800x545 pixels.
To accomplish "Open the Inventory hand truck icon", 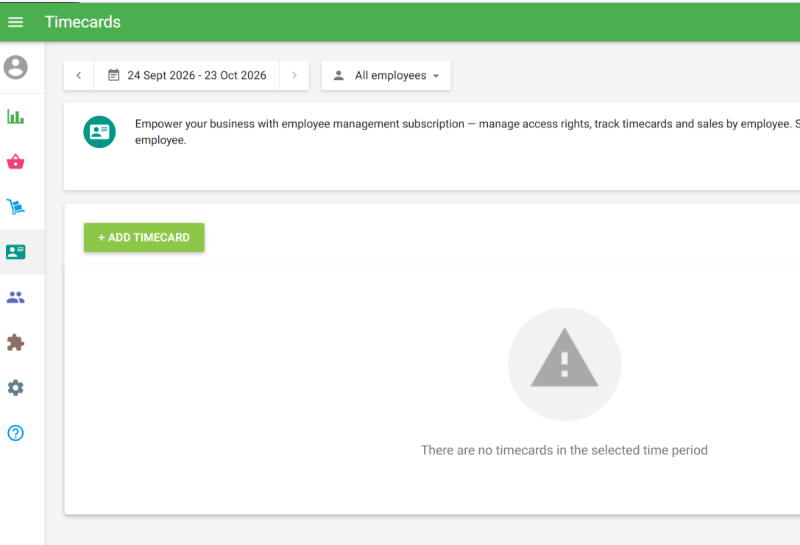I will (15, 207).
